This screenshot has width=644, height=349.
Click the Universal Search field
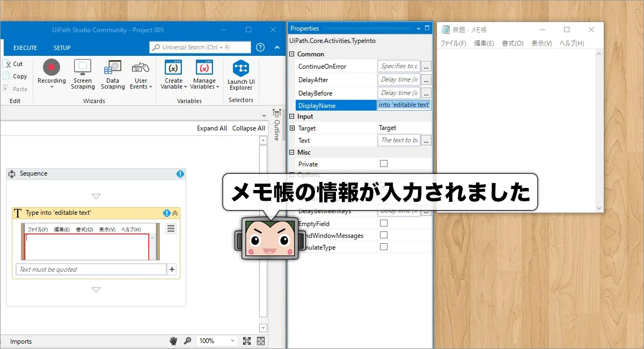click(200, 47)
